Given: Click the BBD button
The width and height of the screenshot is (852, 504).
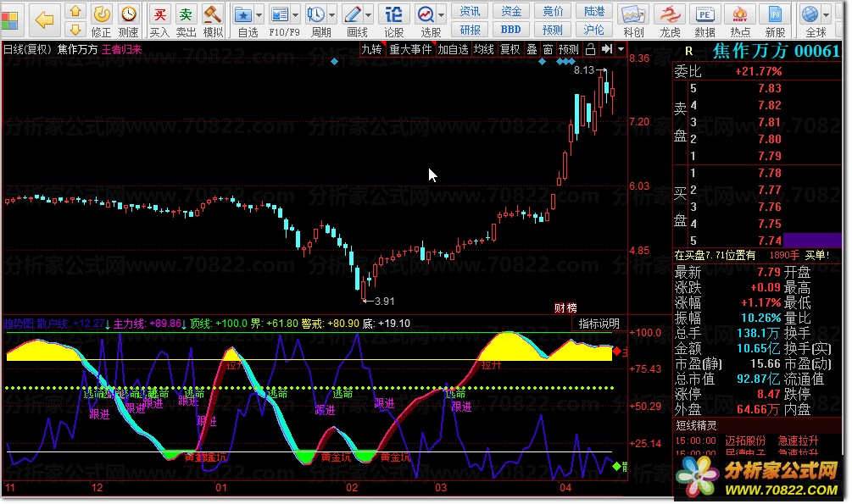Looking at the screenshot, I should (510, 30).
